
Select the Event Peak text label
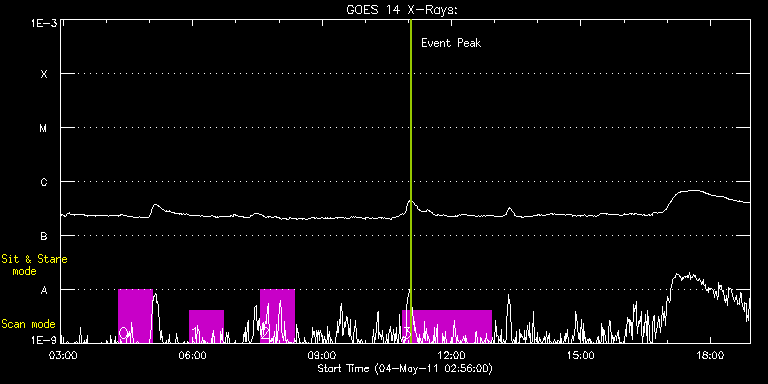pyautogui.click(x=451, y=43)
